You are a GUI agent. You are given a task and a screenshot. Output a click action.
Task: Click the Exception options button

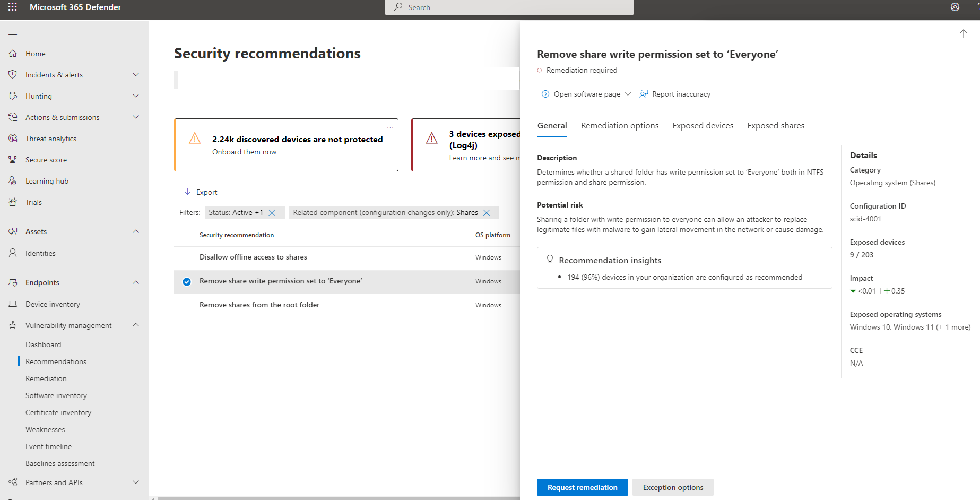673,487
